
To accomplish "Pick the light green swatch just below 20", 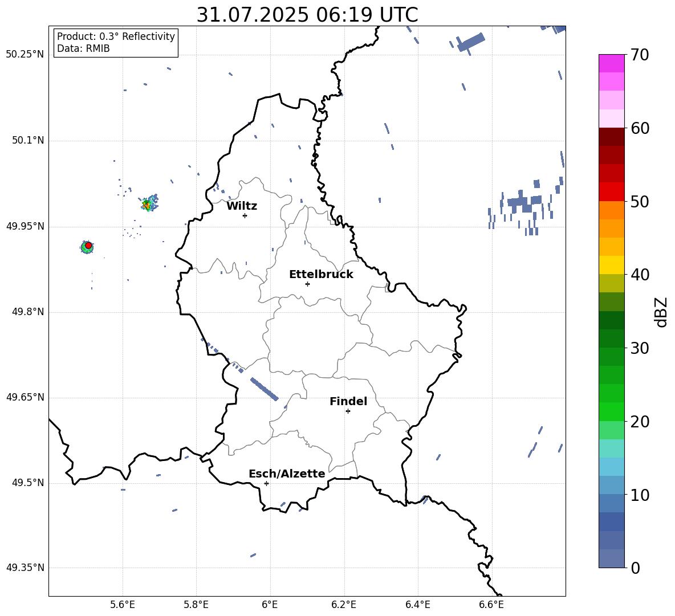I will point(611,430).
